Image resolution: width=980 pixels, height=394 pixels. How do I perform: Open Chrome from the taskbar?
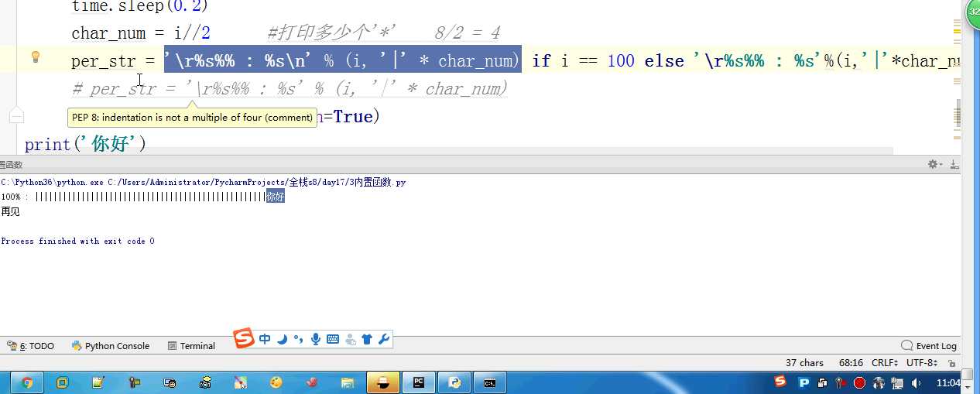coord(27,382)
